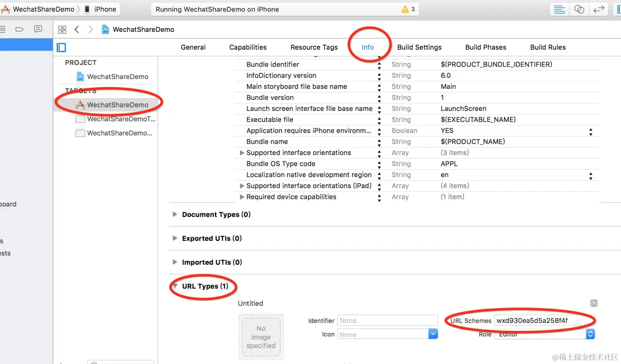
Task: Open the breakpoint navigator icon
Action: pos(19,29)
